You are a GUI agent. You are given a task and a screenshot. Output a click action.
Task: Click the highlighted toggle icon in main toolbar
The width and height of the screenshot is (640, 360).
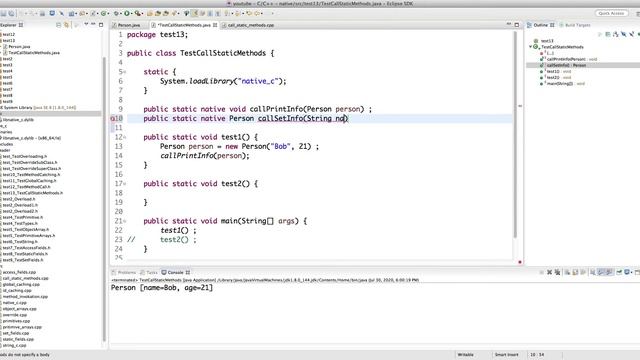click(195, 13)
